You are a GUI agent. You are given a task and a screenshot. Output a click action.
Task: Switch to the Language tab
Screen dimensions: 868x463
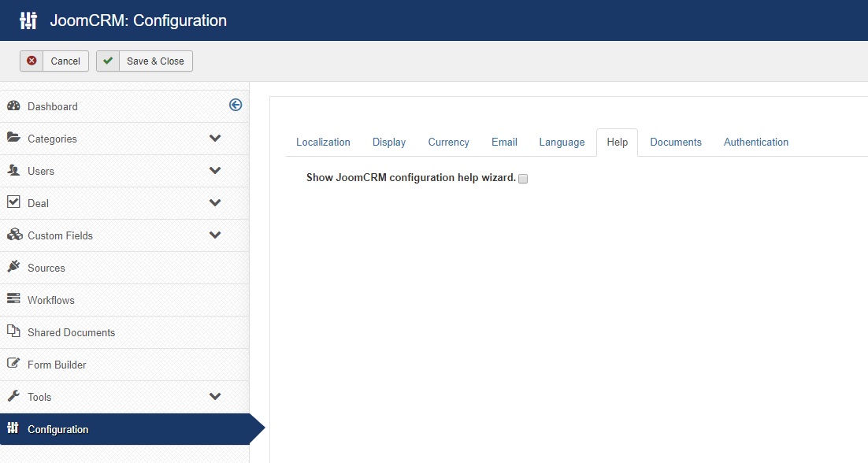coord(562,143)
